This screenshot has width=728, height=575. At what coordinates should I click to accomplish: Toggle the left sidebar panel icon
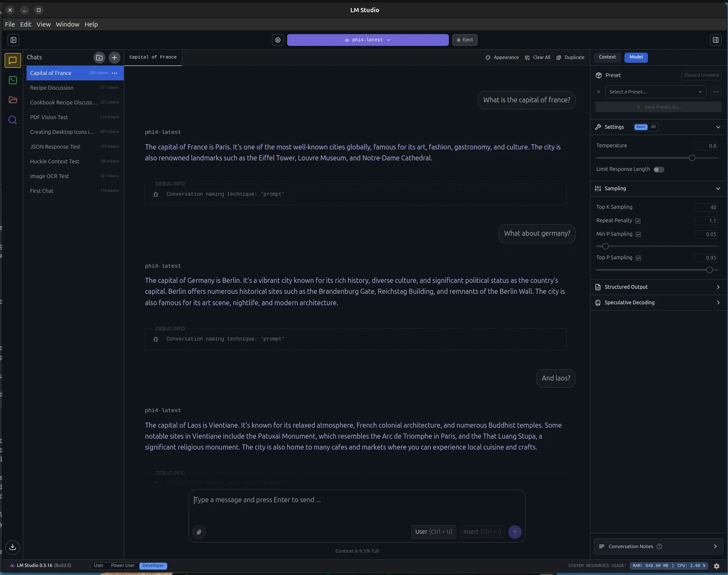click(13, 40)
